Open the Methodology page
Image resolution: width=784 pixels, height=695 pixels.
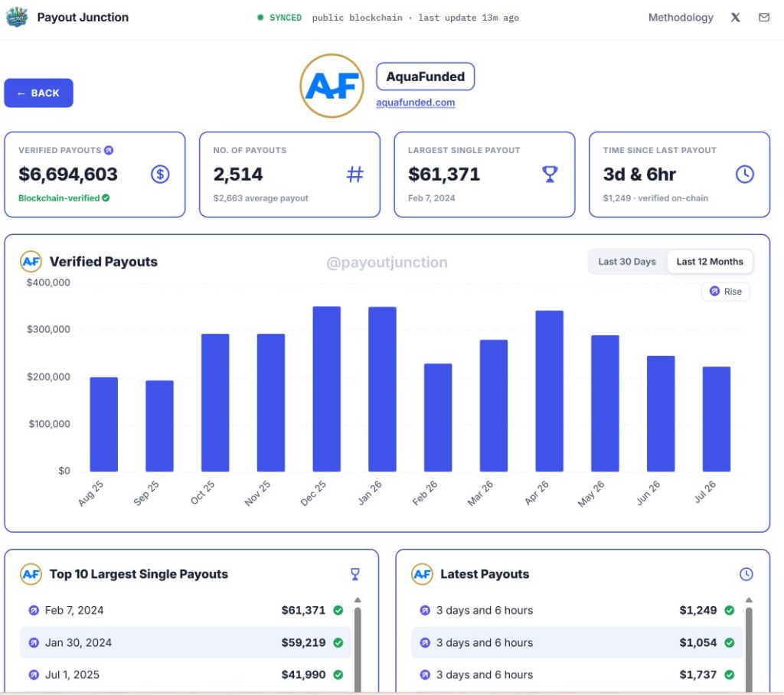(681, 18)
